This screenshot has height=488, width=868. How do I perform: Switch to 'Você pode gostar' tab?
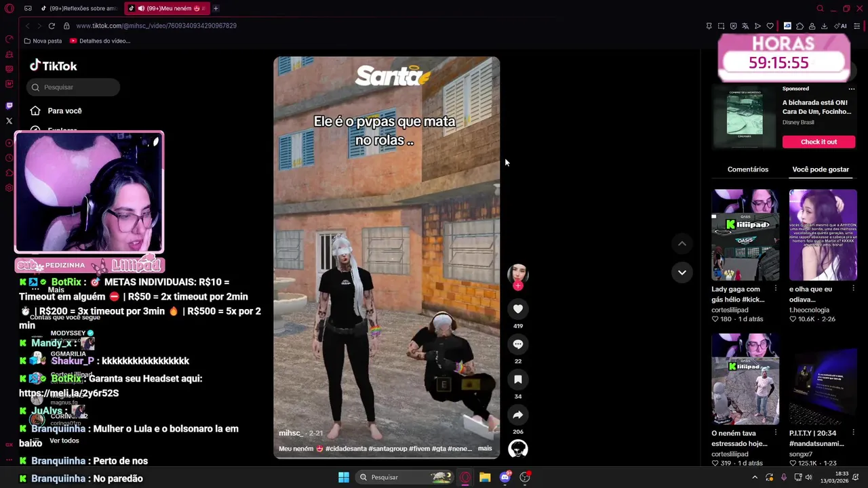coord(821,169)
